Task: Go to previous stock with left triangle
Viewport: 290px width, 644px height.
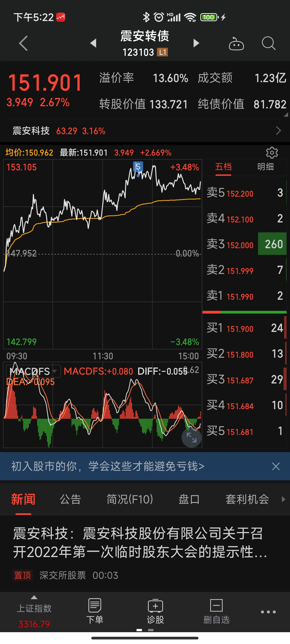Action: click(93, 43)
